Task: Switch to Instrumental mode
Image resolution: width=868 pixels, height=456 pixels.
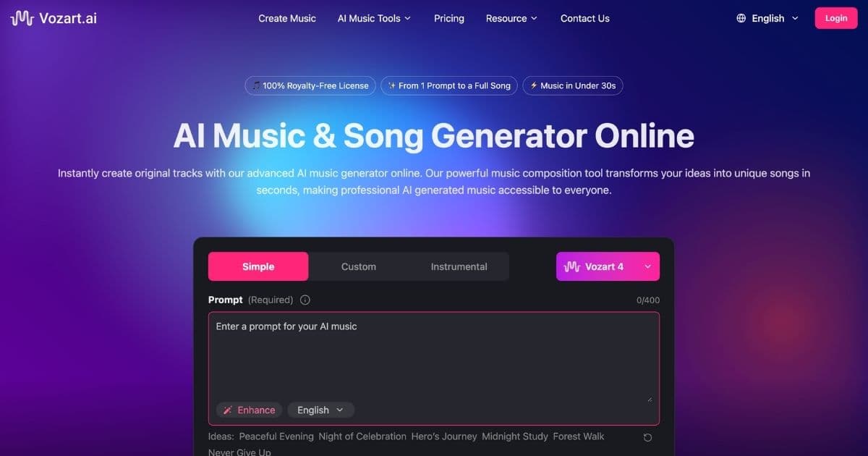Action: point(459,266)
